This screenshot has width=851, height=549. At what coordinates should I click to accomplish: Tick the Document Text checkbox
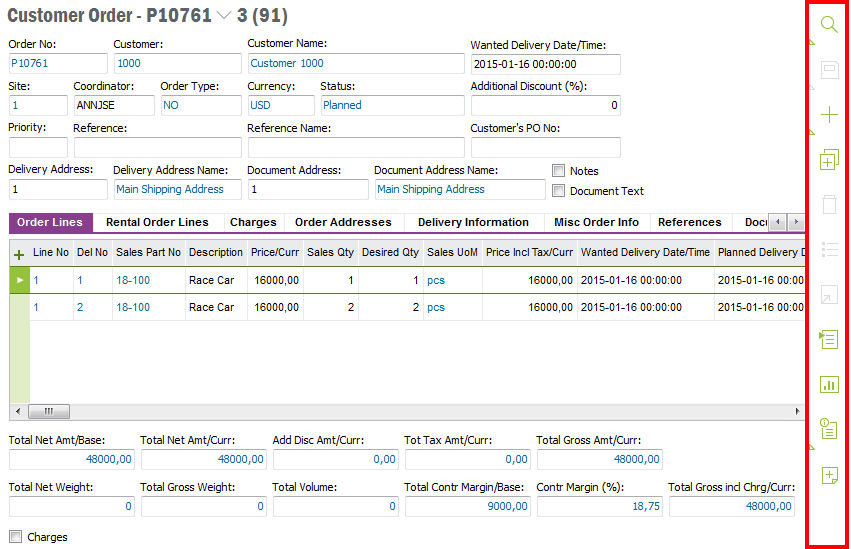pyautogui.click(x=559, y=190)
